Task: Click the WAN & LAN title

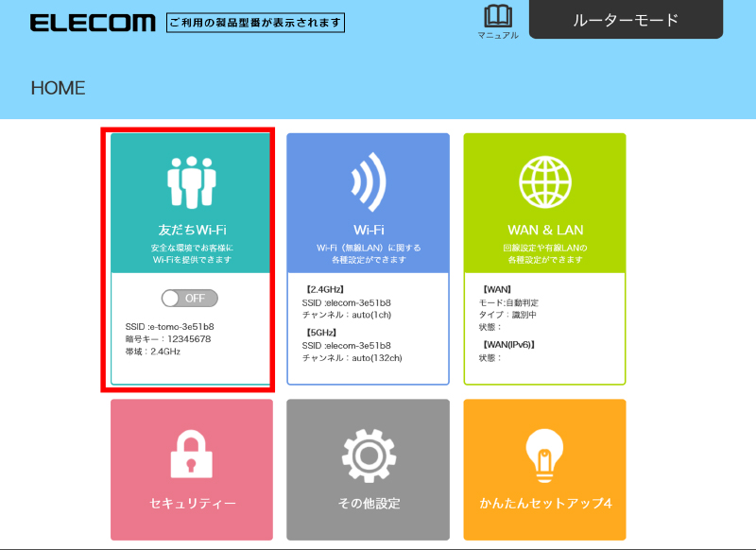Action: coord(545,230)
